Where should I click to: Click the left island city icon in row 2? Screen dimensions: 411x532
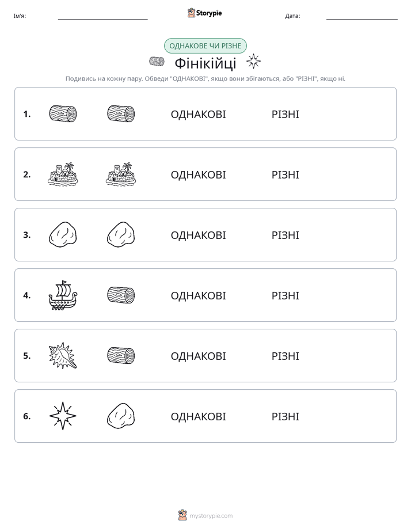[63, 174]
